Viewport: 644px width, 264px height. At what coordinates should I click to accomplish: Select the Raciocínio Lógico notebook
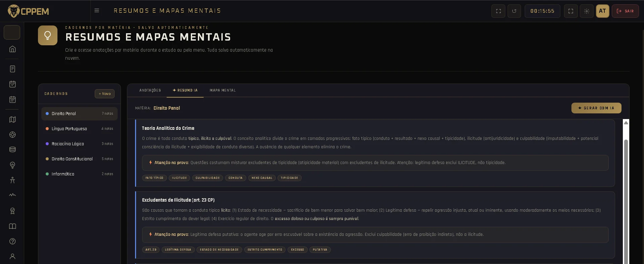click(79, 144)
